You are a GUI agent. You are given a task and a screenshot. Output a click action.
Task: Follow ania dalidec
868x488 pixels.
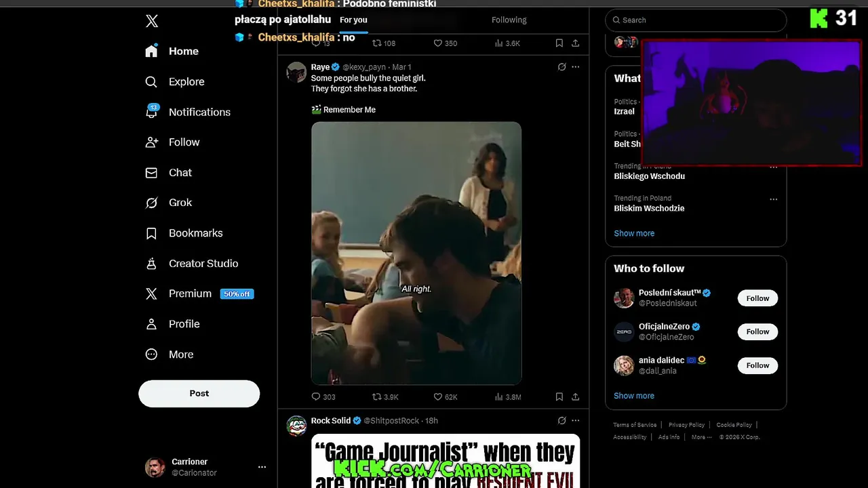(x=757, y=365)
